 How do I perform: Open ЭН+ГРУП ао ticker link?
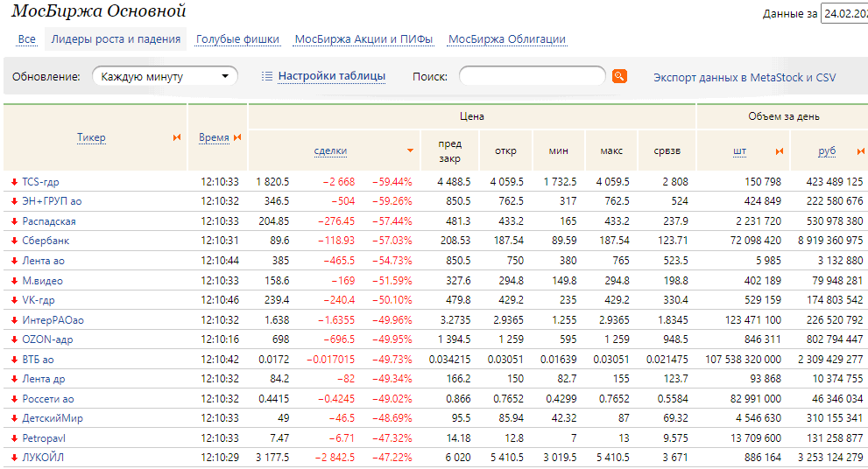click(52, 201)
